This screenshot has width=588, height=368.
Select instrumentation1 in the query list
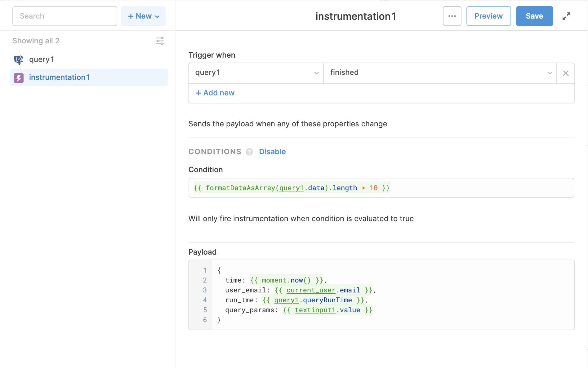point(89,77)
